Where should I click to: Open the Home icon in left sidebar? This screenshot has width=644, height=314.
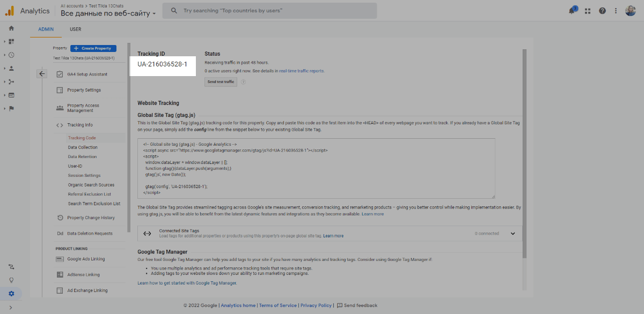pyautogui.click(x=11, y=28)
